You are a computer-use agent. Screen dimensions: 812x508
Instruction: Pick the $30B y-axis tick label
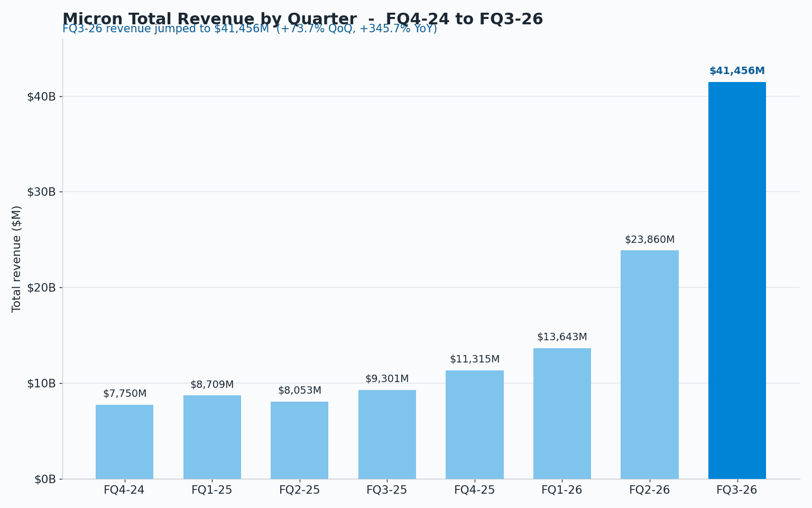[x=41, y=192]
